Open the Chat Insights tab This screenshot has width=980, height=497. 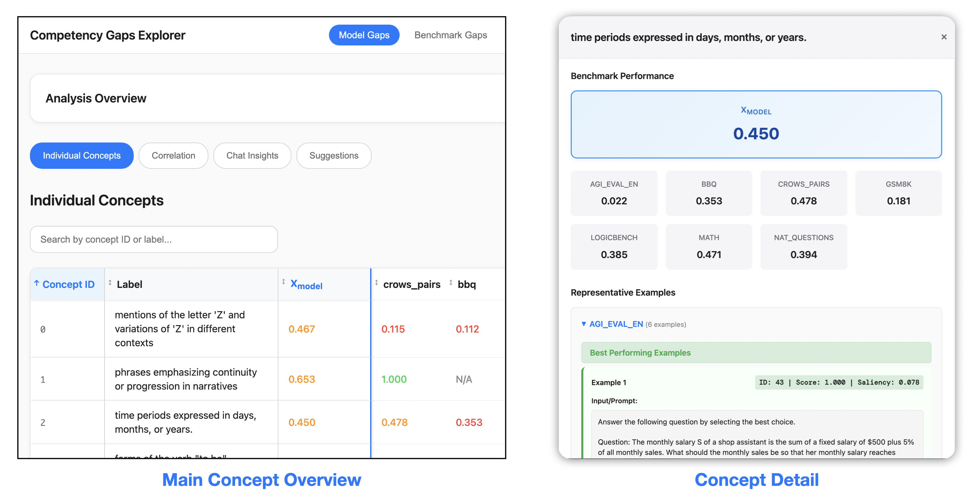tap(252, 155)
